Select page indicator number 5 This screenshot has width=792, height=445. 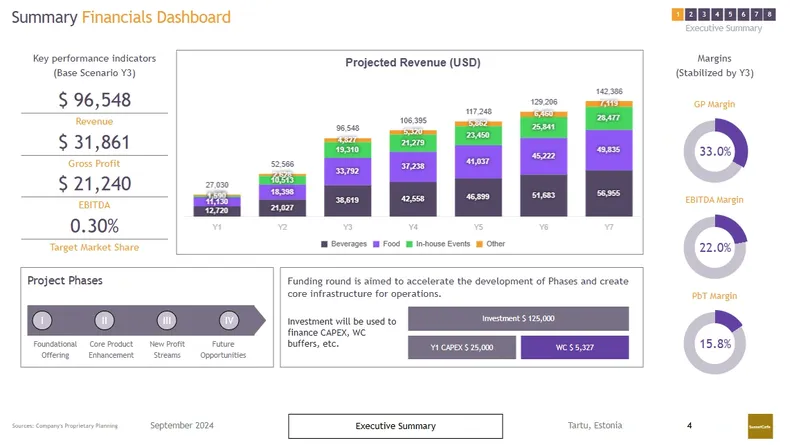pyautogui.click(x=730, y=15)
